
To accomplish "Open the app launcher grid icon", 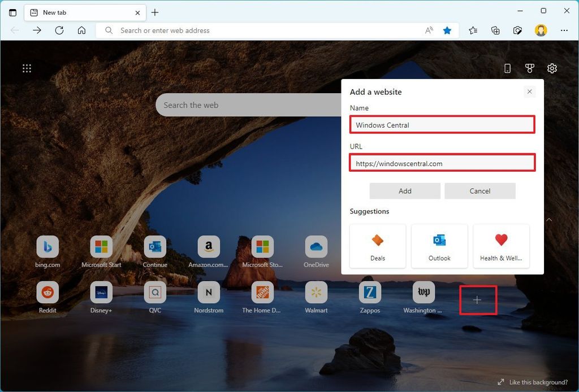I will click(x=27, y=68).
